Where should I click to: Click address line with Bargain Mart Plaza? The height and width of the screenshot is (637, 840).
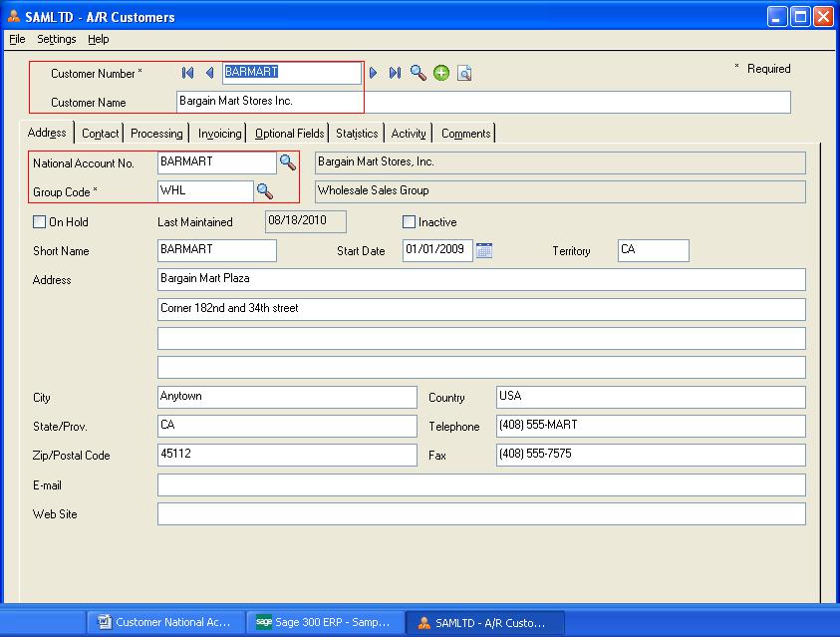point(481,280)
